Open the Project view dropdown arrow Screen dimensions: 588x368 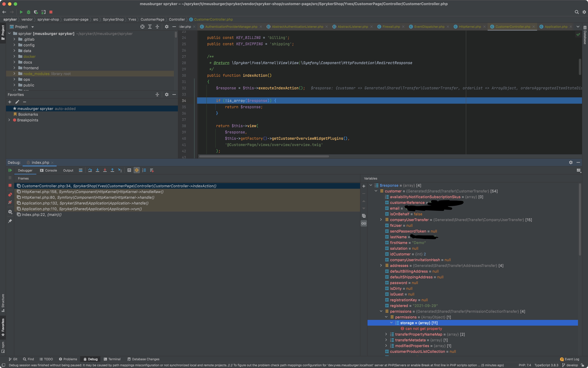(x=33, y=27)
